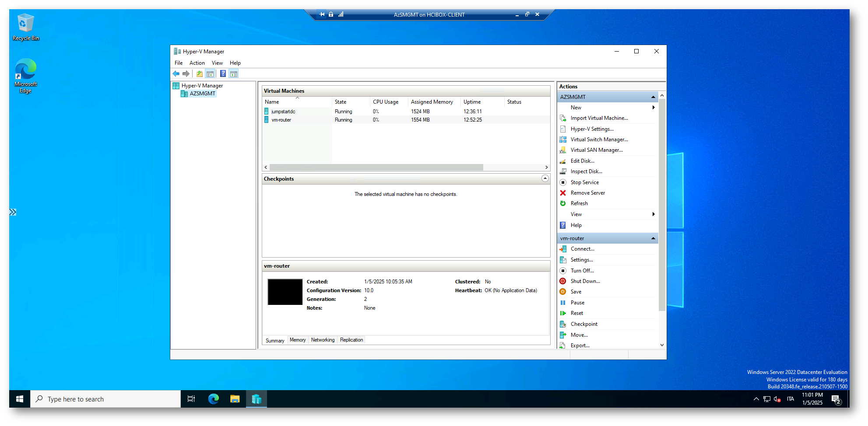Viewport: 868px width, 426px height.
Task: Click the Help question mark toolbar icon
Action: tap(223, 74)
